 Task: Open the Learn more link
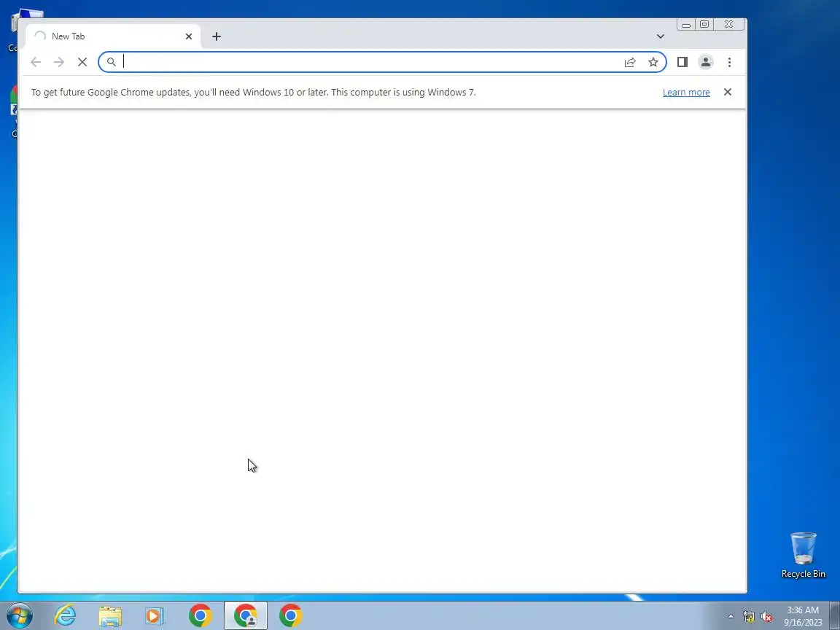686,92
